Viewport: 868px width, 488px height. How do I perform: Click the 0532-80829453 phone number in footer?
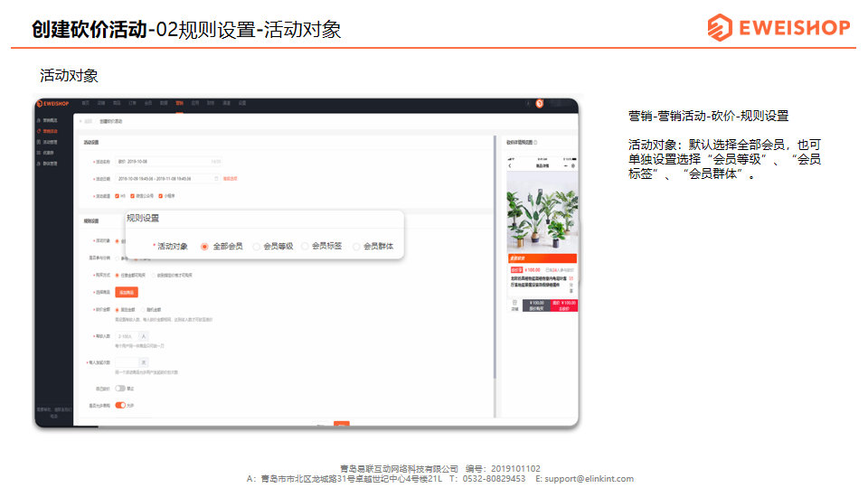click(x=494, y=479)
